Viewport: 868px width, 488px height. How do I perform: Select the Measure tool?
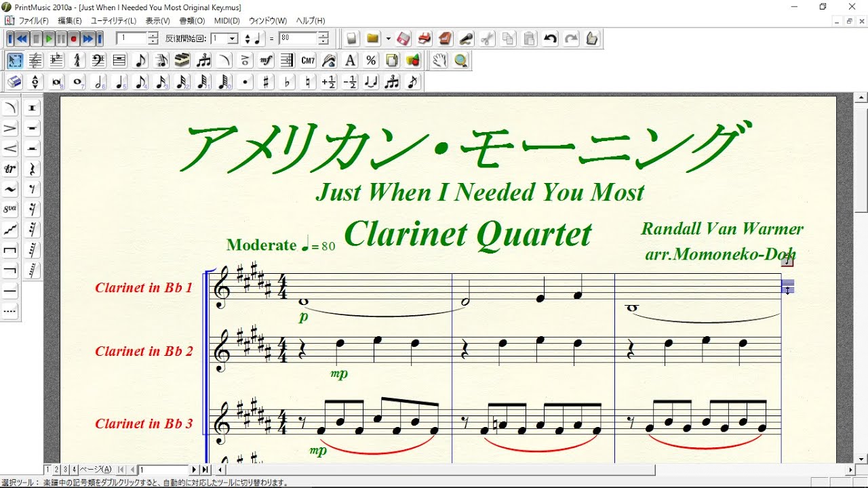coord(119,60)
